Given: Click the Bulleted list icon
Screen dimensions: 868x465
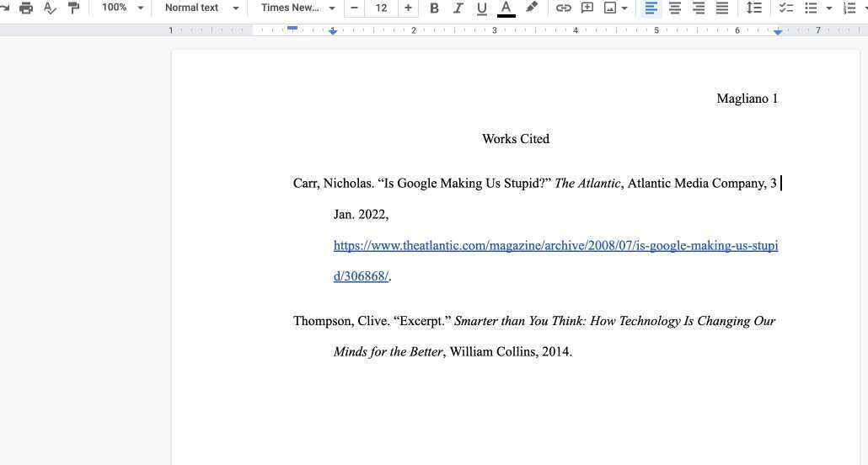Looking at the screenshot, I should 811,8.
